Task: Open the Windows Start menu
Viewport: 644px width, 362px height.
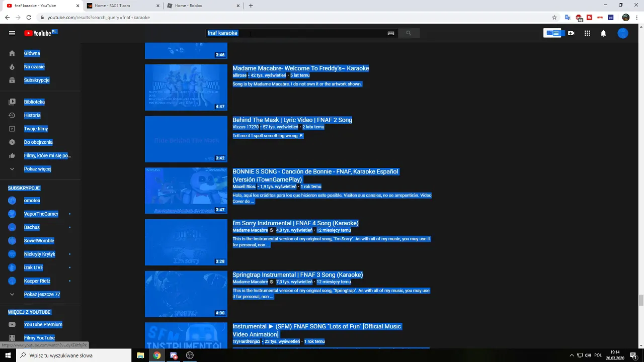Action: (8, 355)
